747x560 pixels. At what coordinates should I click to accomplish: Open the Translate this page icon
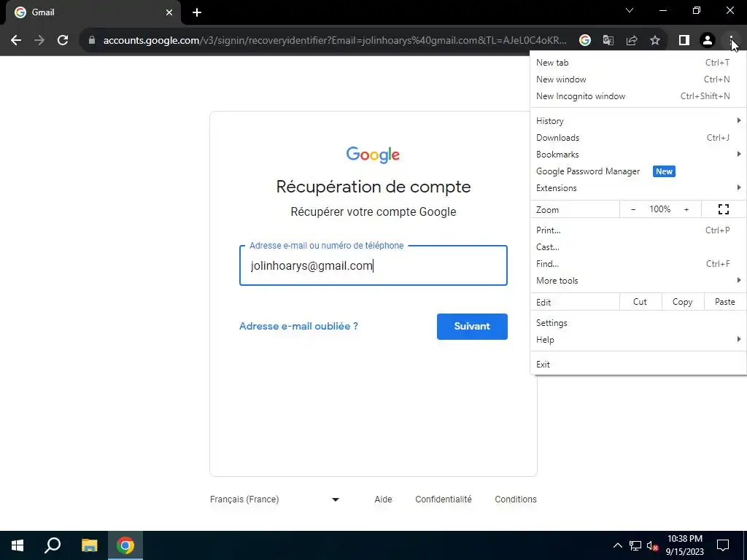tap(608, 41)
